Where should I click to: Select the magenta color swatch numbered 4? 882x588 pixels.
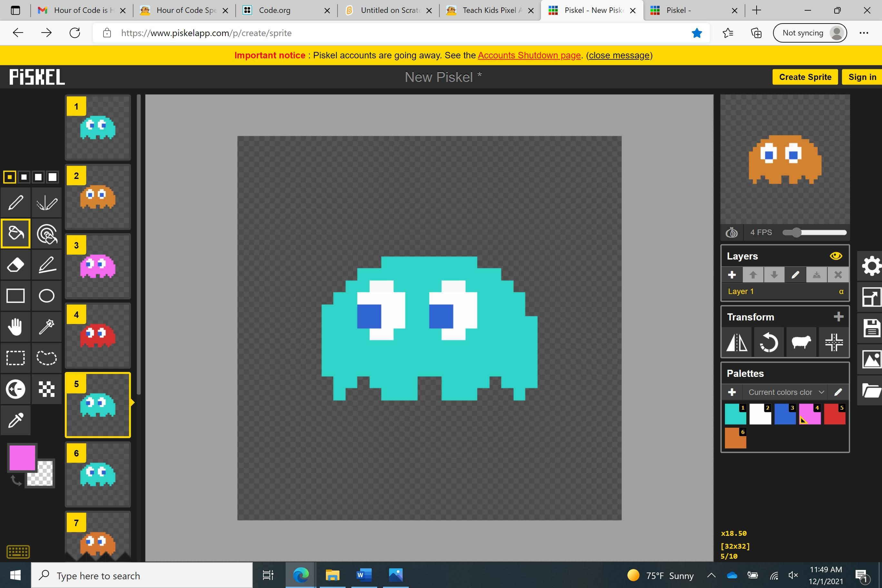[810, 414]
